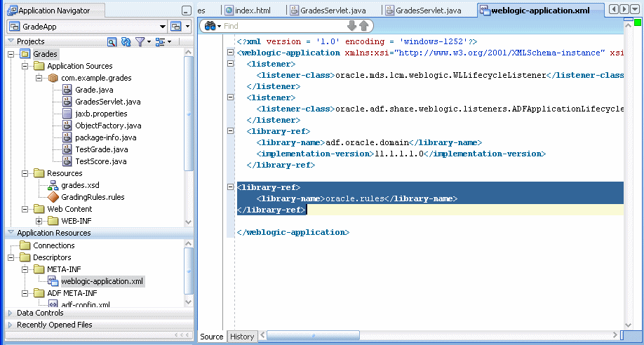644x345 pixels.
Task: Collapse the com.example.grades package
Action: click(x=39, y=78)
